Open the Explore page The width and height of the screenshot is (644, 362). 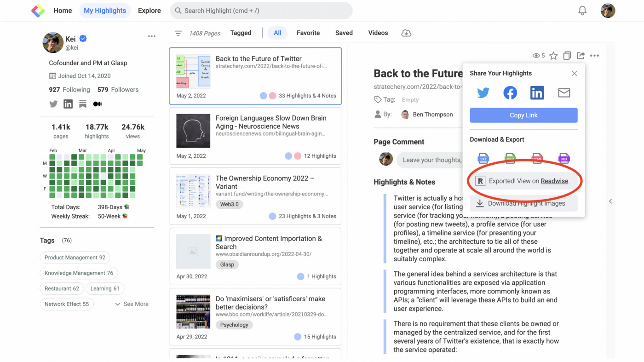point(149,11)
